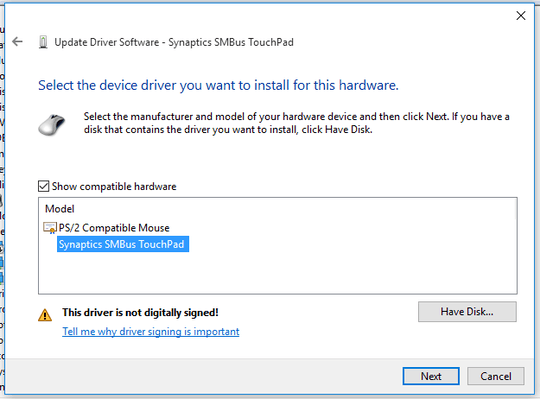Click the Show compatible hardware label
This screenshot has width=540, height=399.
[x=114, y=186]
